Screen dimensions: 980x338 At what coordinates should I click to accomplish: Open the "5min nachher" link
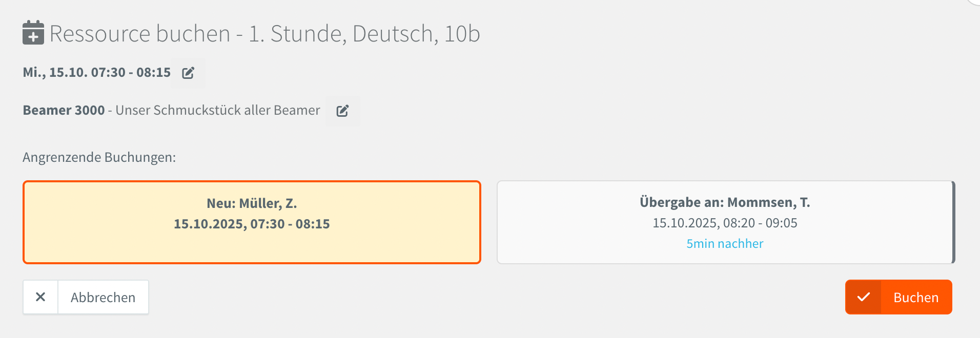tap(725, 244)
